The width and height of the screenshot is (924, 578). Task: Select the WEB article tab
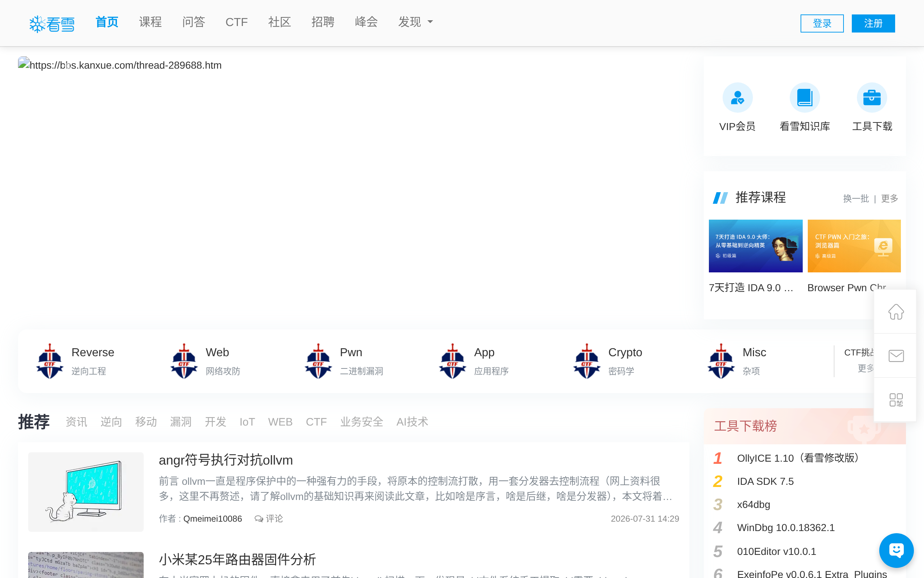(280, 422)
